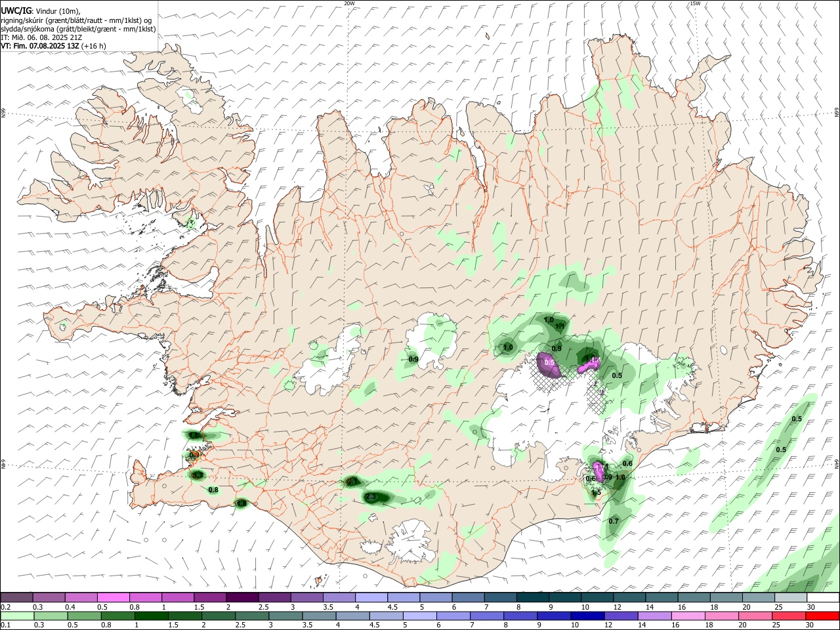Click the valid time 'VT: Fim. 07.08.2025 13Z (+16 h)'

(x=53, y=46)
